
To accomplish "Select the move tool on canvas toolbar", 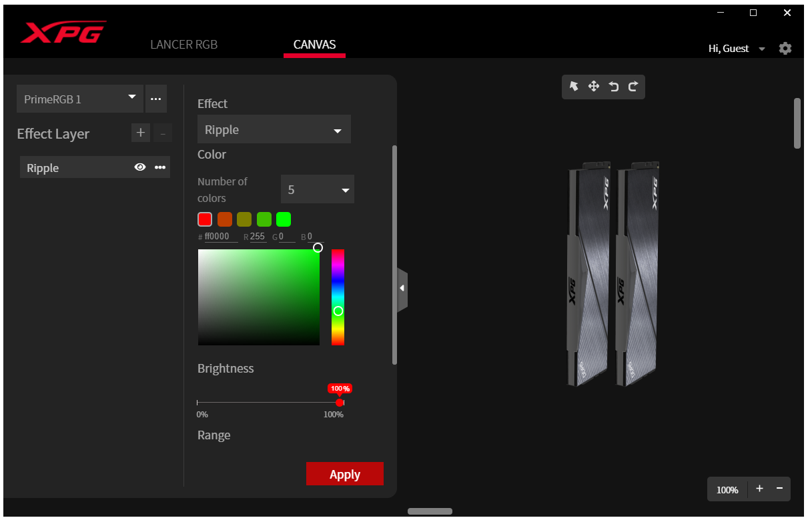I will (x=593, y=86).
